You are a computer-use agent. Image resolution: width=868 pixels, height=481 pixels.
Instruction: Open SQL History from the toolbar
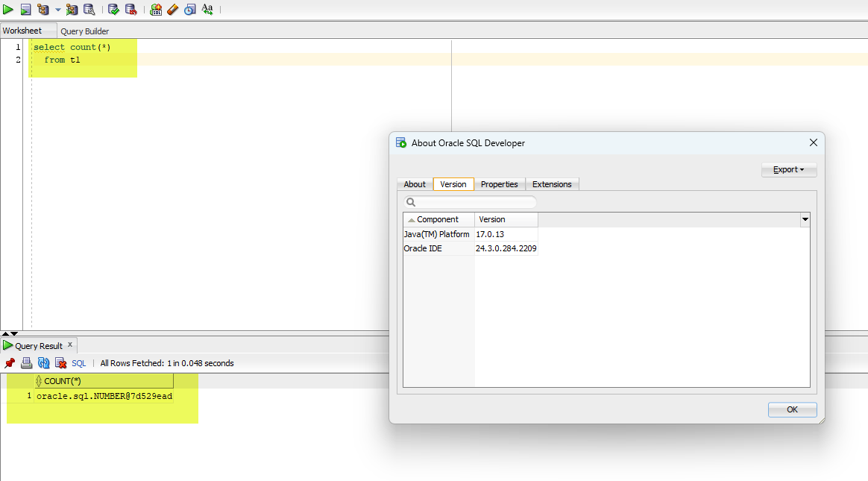point(190,10)
